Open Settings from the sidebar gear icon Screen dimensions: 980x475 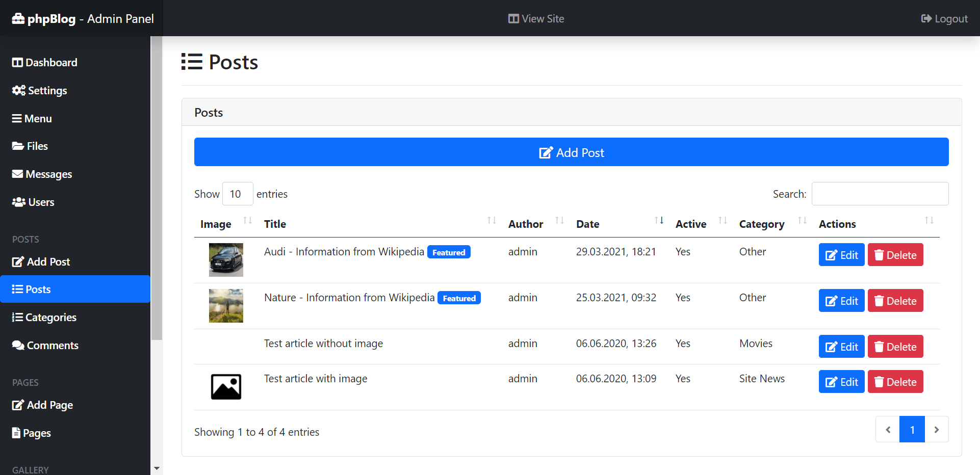19,90
